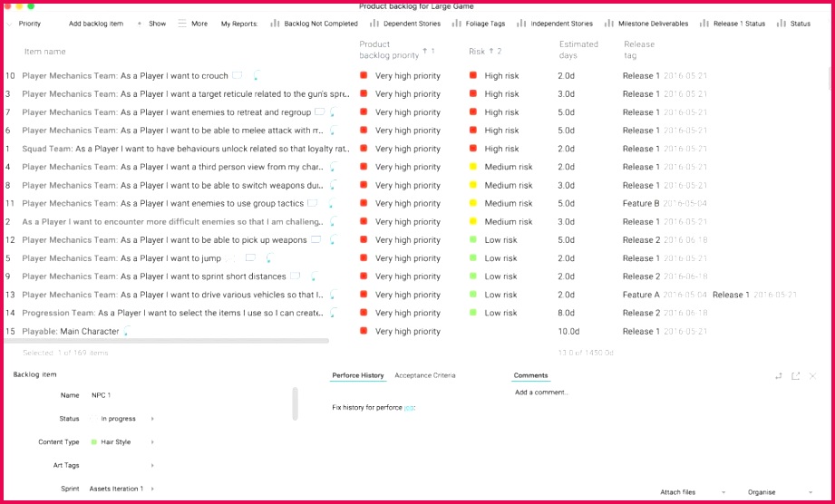The height and width of the screenshot is (504, 835).
Task: Click the comment icon on 'want to crouch' row
Action: point(238,76)
